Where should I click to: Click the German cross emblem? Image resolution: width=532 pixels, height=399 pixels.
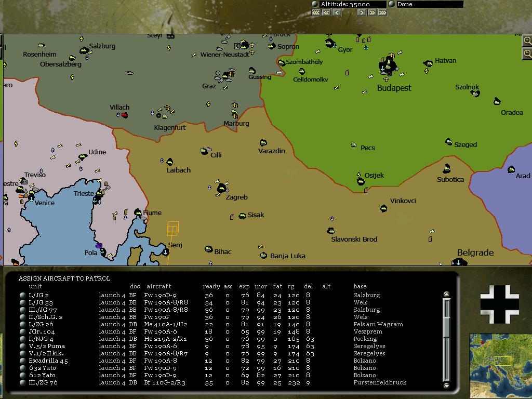[x=499, y=304]
